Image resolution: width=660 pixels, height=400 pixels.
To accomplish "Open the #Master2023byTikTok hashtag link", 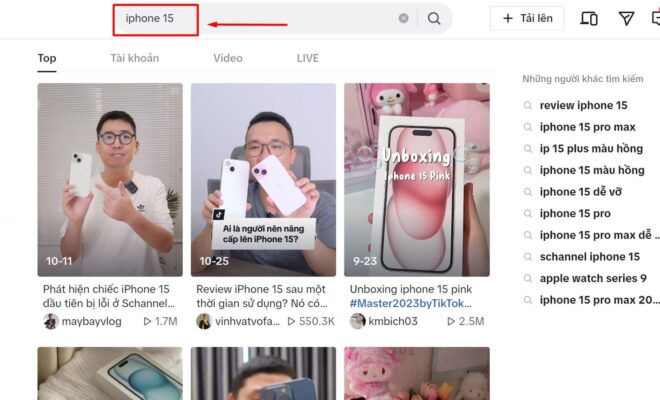I will click(x=410, y=303).
